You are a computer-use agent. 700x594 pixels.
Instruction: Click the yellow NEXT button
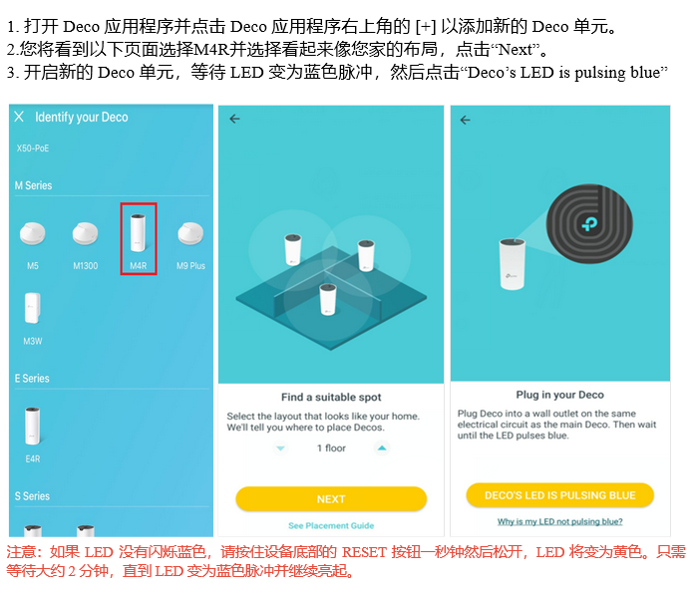pyautogui.click(x=331, y=499)
